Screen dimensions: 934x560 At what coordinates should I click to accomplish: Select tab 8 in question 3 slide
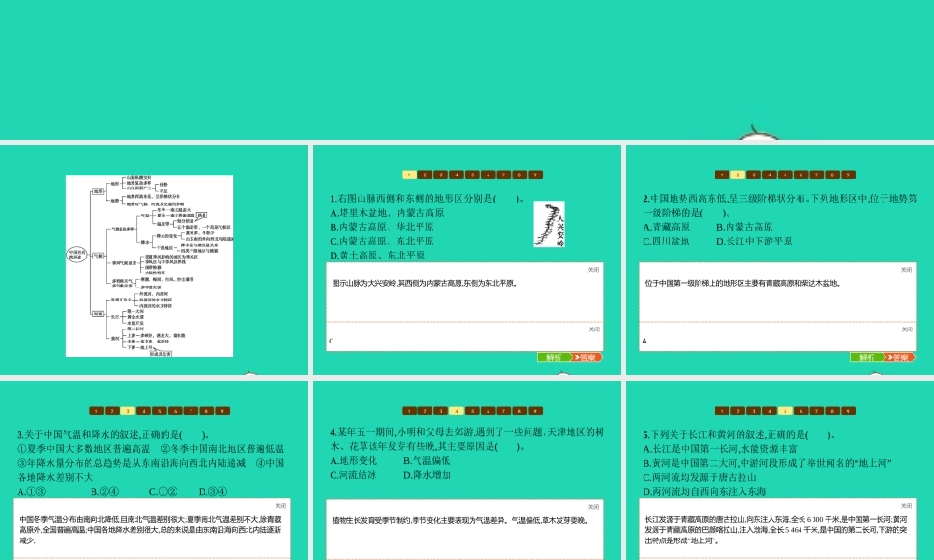point(206,412)
